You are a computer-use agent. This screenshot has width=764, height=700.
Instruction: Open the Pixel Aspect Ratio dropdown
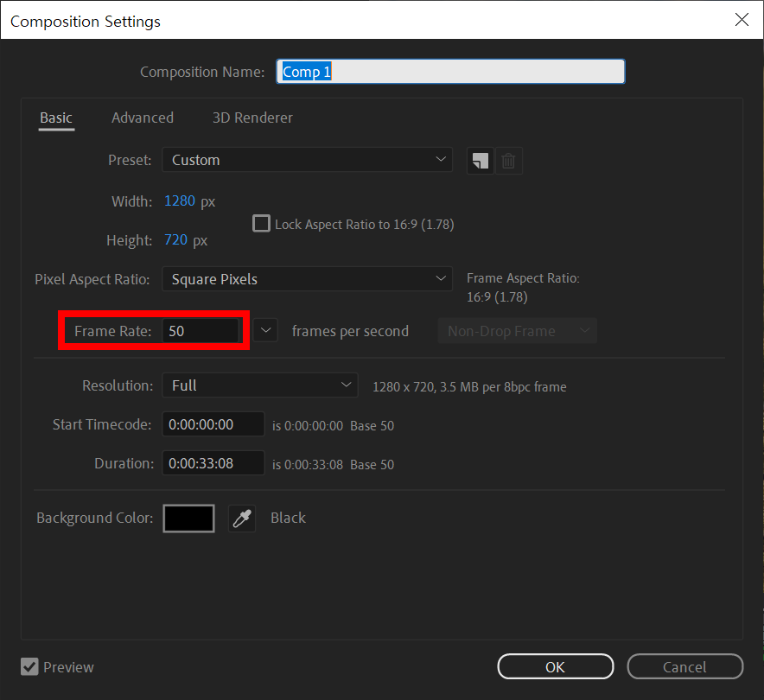[x=307, y=279]
